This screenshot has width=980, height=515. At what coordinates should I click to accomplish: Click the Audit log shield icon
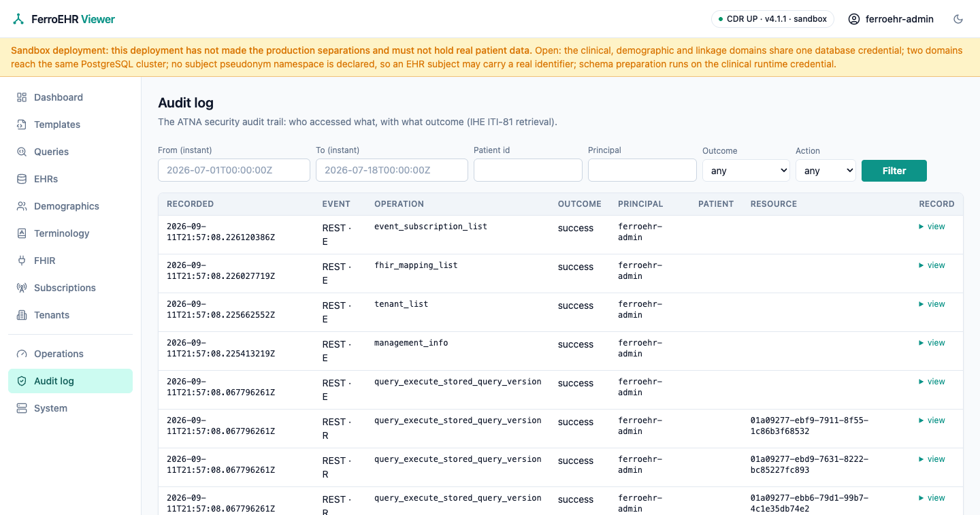point(22,381)
